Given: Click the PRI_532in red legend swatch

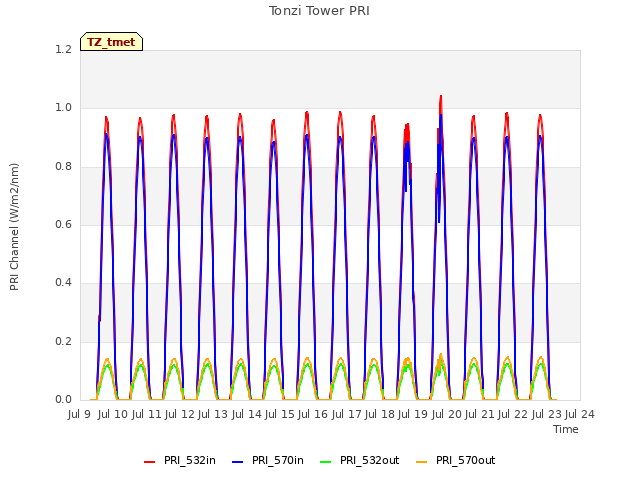Looking at the screenshot, I should (x=149, y=462).
